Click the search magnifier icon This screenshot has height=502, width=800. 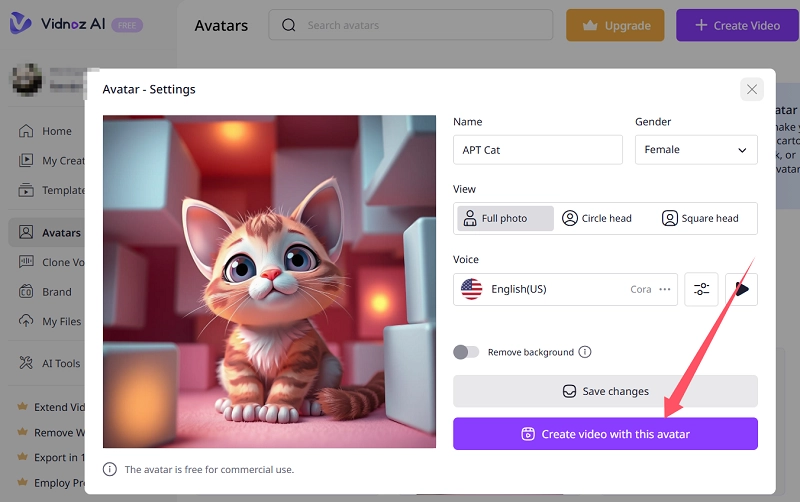[289, 25]
